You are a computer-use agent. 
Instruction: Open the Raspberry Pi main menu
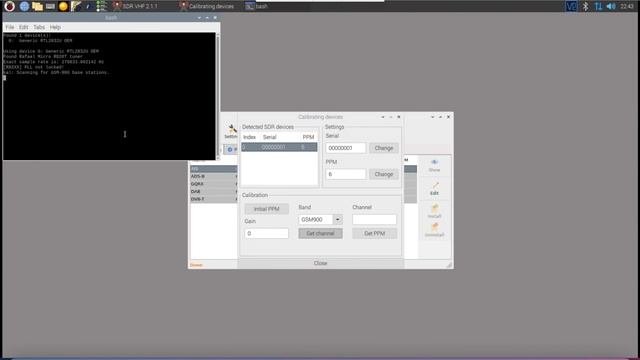pos(9,6)
